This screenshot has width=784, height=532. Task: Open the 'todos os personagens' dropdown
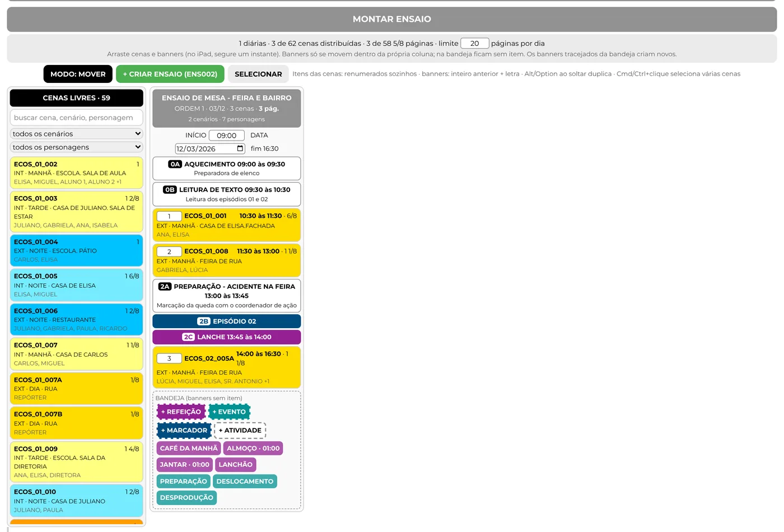(x=76, y=147)
